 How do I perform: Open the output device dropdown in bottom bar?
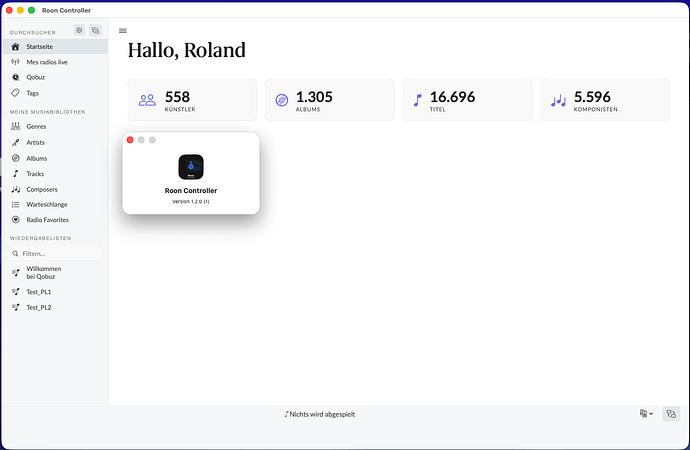646,413
